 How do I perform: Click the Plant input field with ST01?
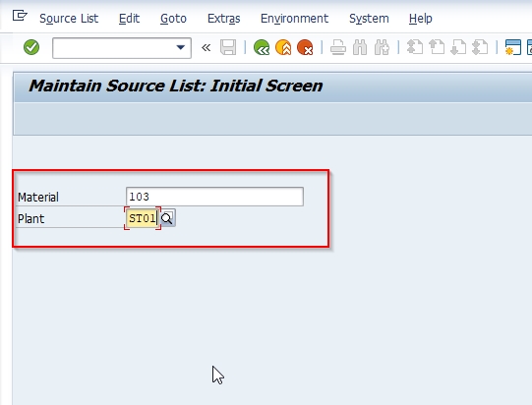pyautogui.click(x=143, y=218)
